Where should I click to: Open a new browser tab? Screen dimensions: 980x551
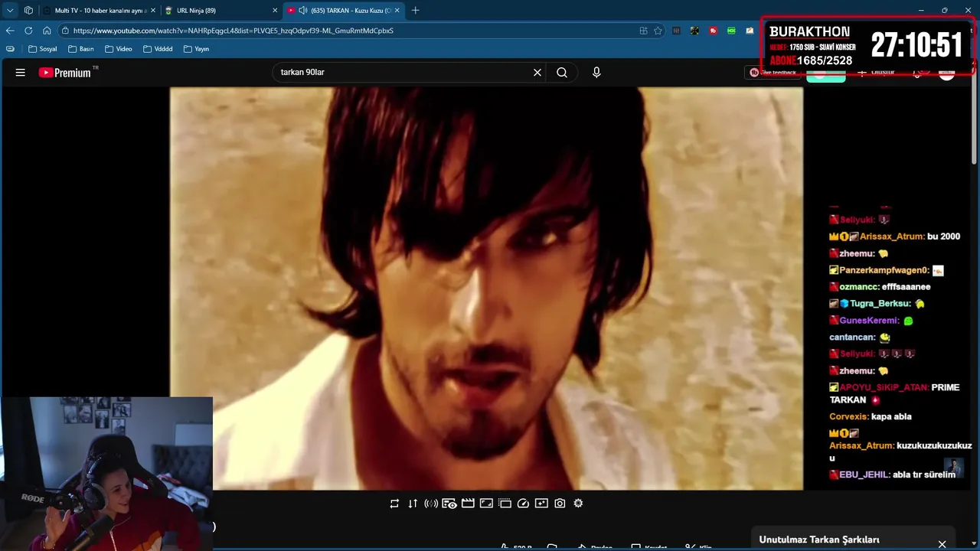pyautogui.click(x=415, y=11)
